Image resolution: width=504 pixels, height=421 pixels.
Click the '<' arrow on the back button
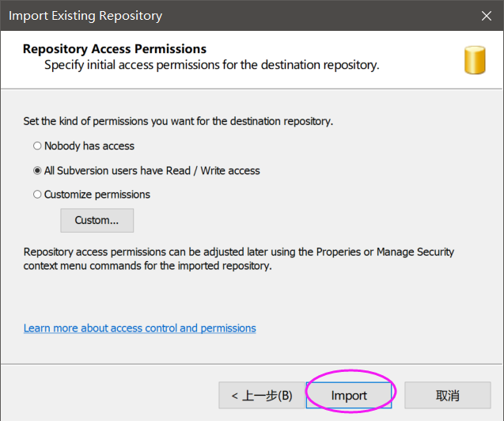pos(235,396)
